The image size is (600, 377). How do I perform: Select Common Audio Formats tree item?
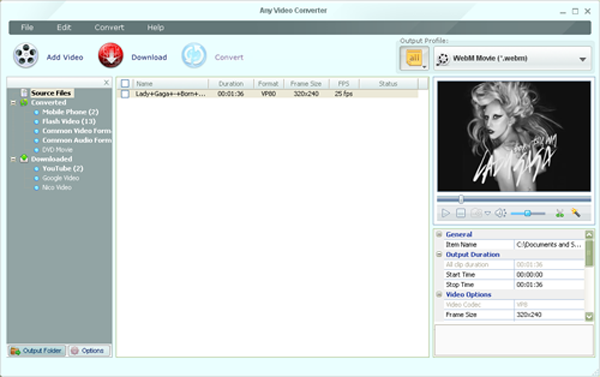(77, 140)
